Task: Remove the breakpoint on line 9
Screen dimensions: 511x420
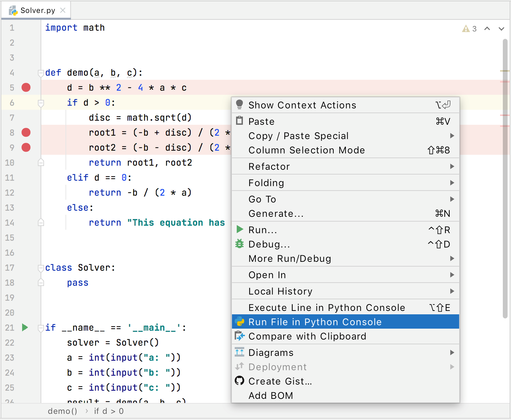Action: coord(26,147)
